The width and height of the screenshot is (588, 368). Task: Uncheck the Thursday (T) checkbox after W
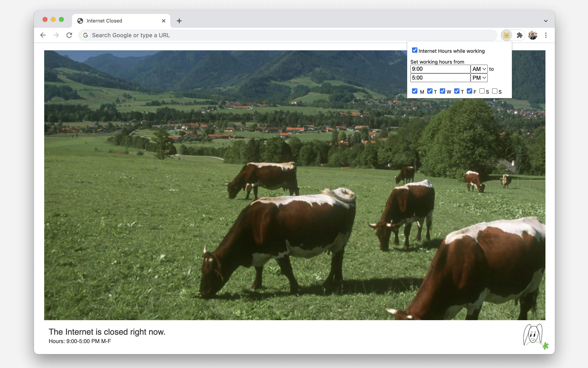pyautogui.click(x=457, y=91)
